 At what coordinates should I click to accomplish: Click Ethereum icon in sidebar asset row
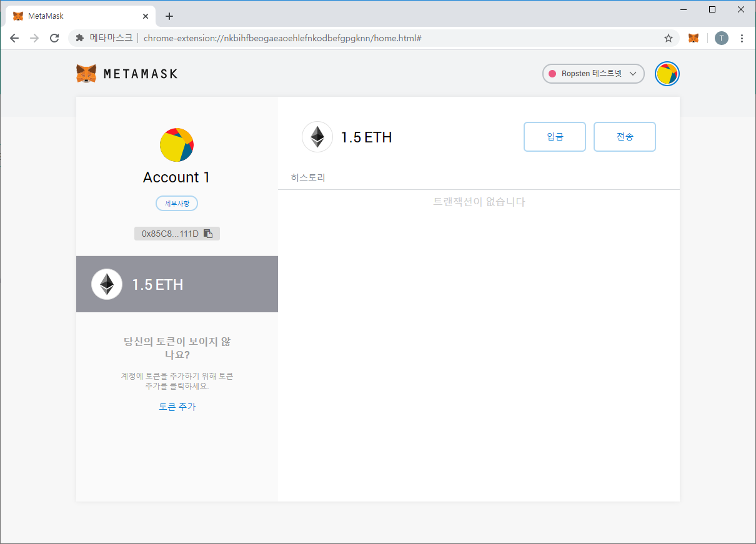(x=107, y=284)
